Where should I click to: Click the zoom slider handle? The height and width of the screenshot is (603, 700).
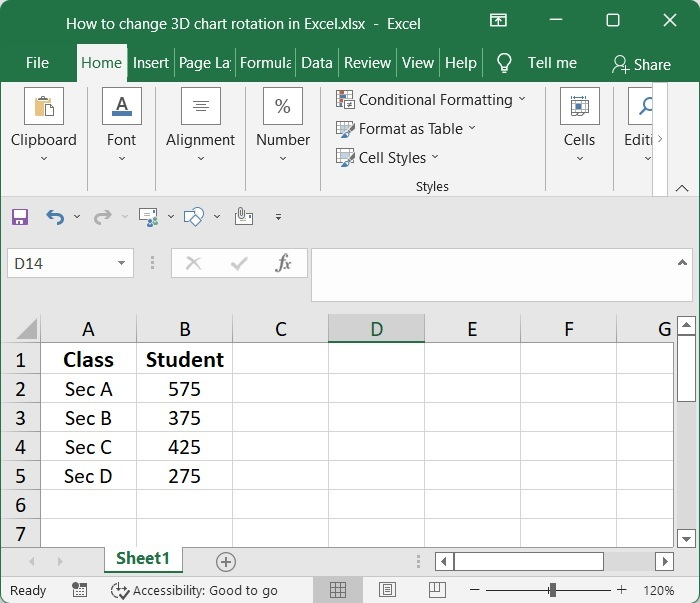(x=551, y=590)
